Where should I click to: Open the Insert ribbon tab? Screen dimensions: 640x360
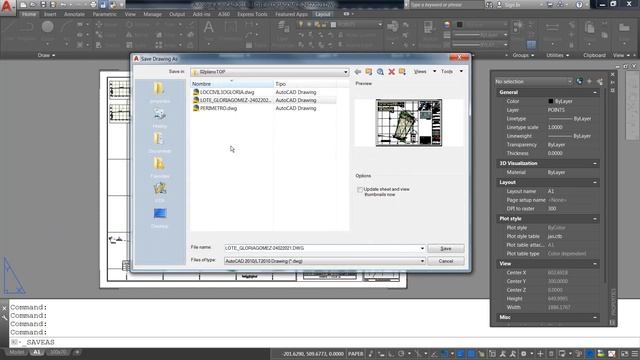pos(50,14)
